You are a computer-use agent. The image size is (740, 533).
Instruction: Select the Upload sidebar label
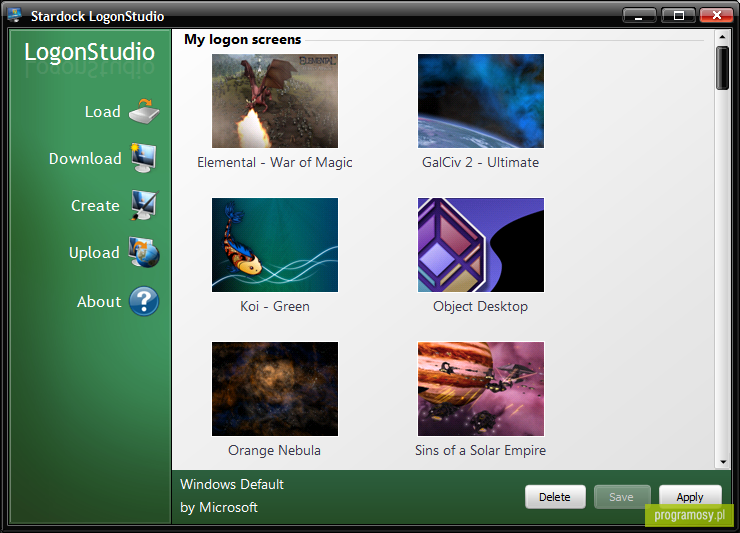(x=94, y=253)
